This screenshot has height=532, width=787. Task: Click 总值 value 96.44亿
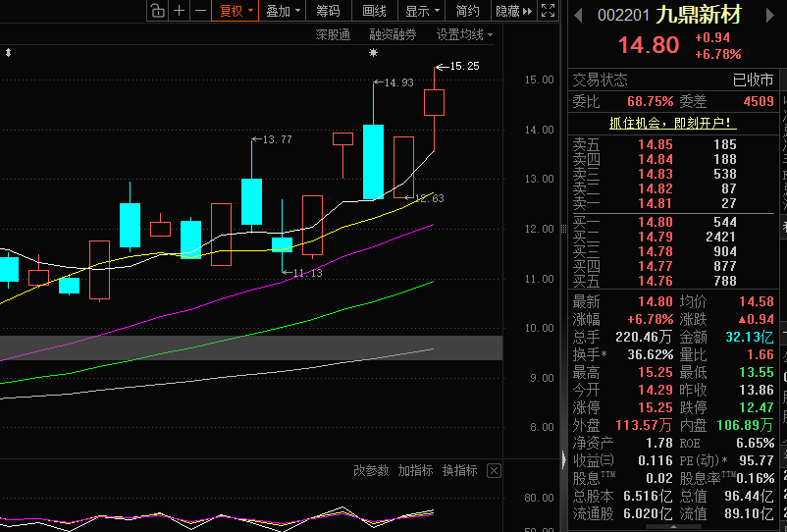(x=750, y=497)
